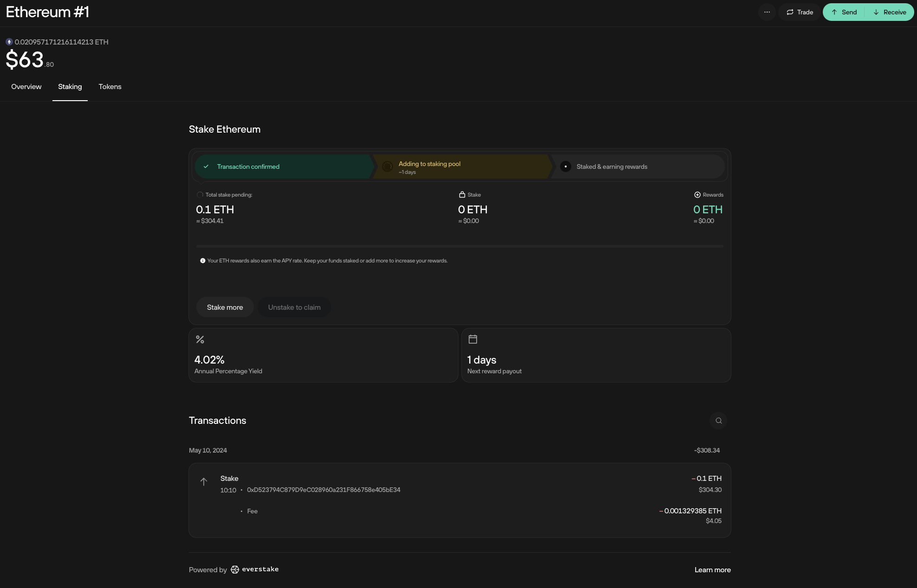The height and width of the screenshot is (588, 917).
Task: Click the staking progress bar
Action: pos(460,246)
